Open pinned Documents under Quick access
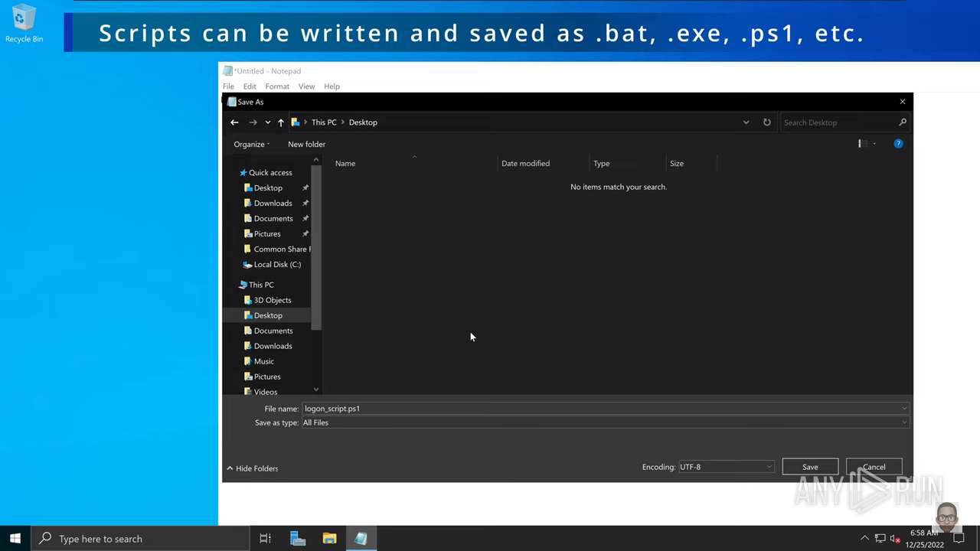 pos(273,218)
